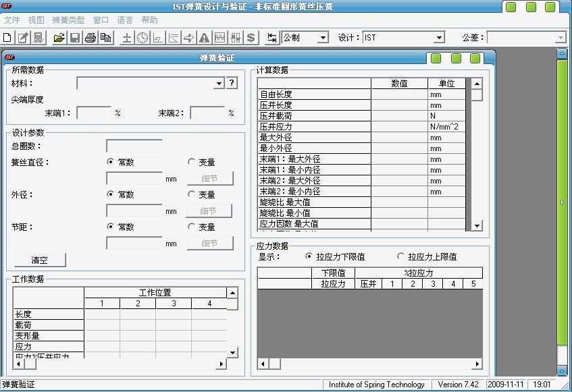The width and height of the screenshot is (572, 392).
Task: Click the unit swap arrows icon
Action: (271, 38)
